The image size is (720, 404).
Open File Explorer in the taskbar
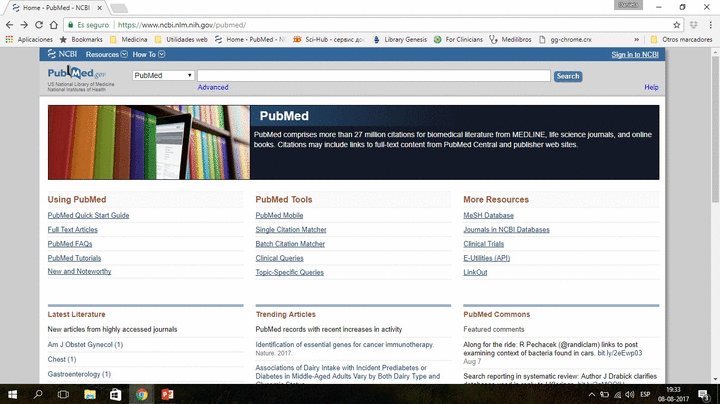[x=90, y=394]
